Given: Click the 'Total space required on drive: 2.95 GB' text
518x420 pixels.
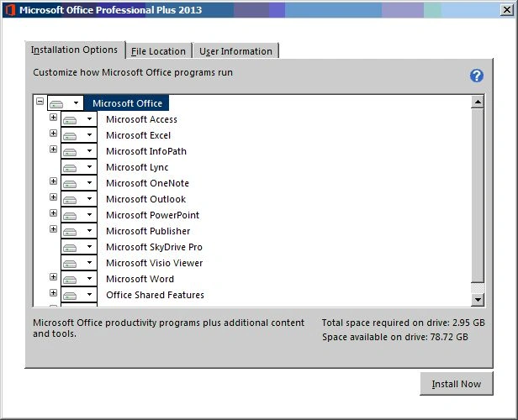Looking at the screenshot, I should coord(404,323).
